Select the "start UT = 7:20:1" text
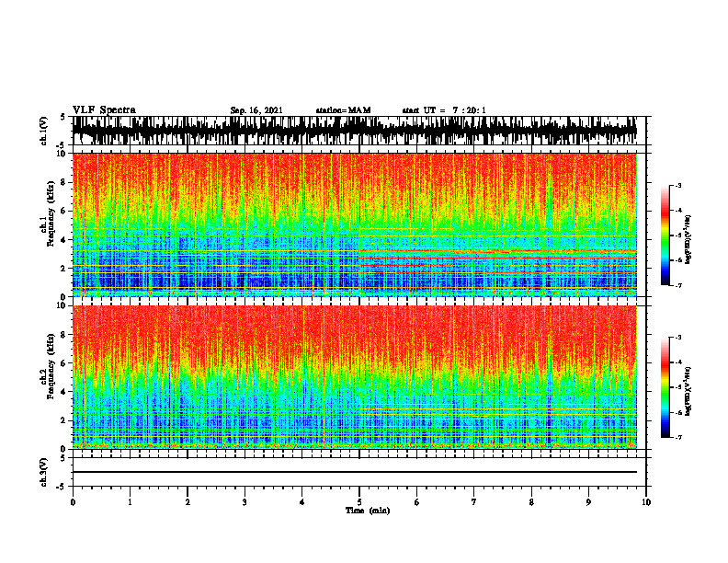Image resolution: width=728 pixels, height=563 pixels. [444, 110]
